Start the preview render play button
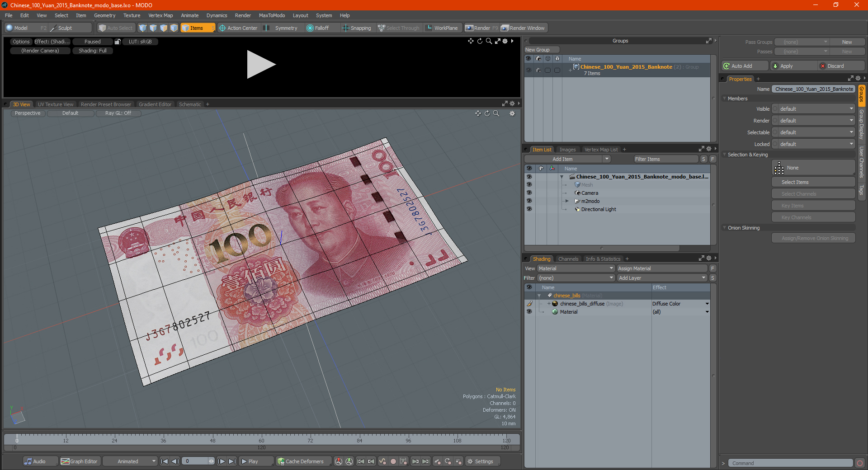This screenshot has width=868, height=470. 261,65
